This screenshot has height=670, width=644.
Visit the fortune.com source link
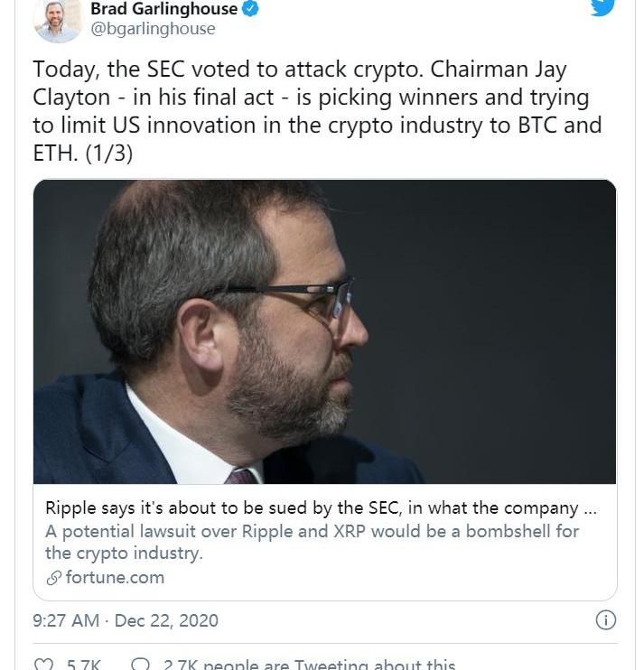pos(115,578)
